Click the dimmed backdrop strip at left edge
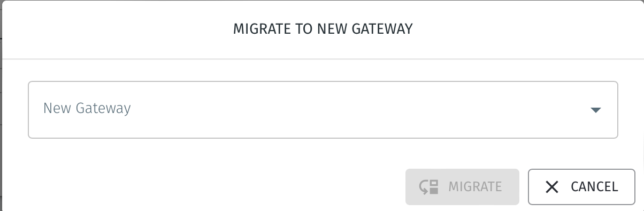644x211 pixels. pyautogui.click(x=1, y=107)
